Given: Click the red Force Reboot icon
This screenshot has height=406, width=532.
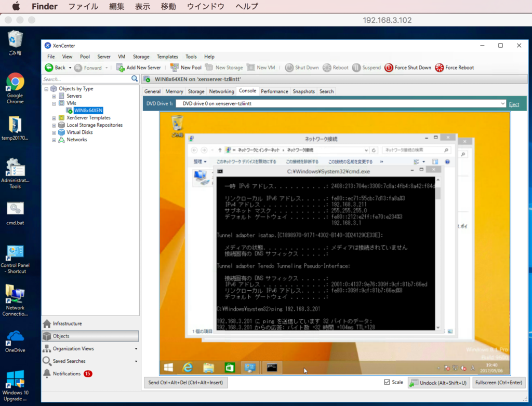Looking at the screenshot, I should [440, 67].
